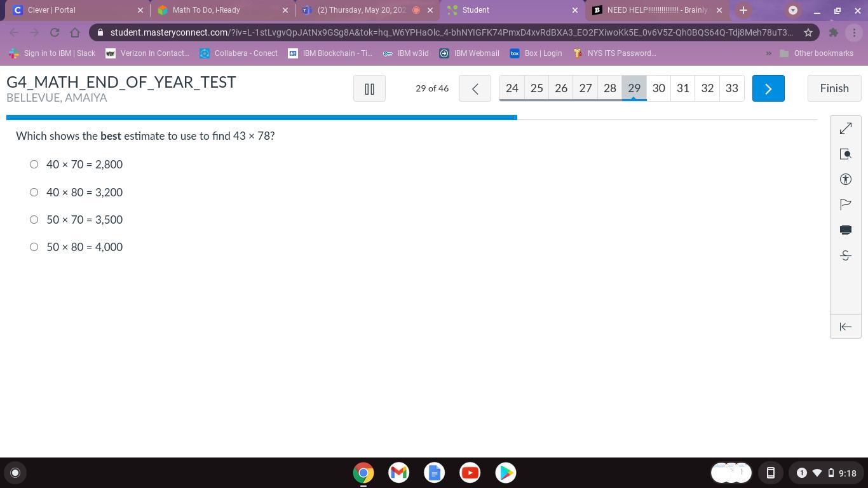Go to the previous question arrow
The height and width of the screenshot is (488, 868).
[x=475, y=88]
